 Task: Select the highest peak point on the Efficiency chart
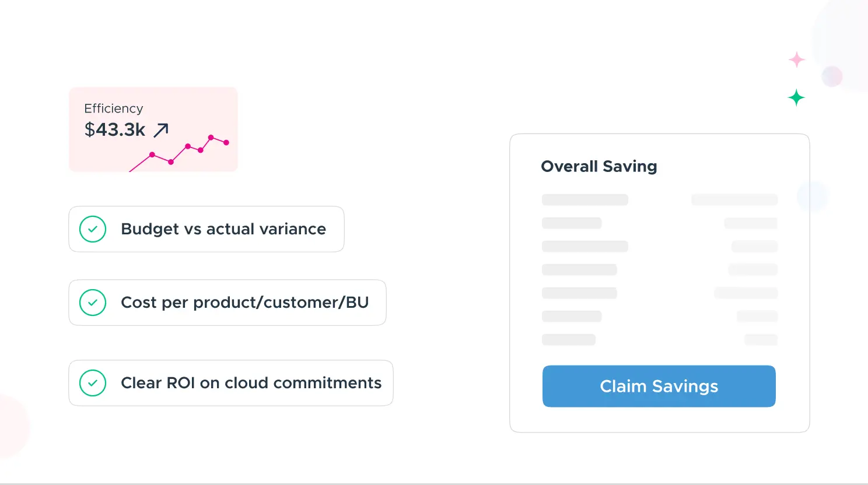tap(211, 138)
